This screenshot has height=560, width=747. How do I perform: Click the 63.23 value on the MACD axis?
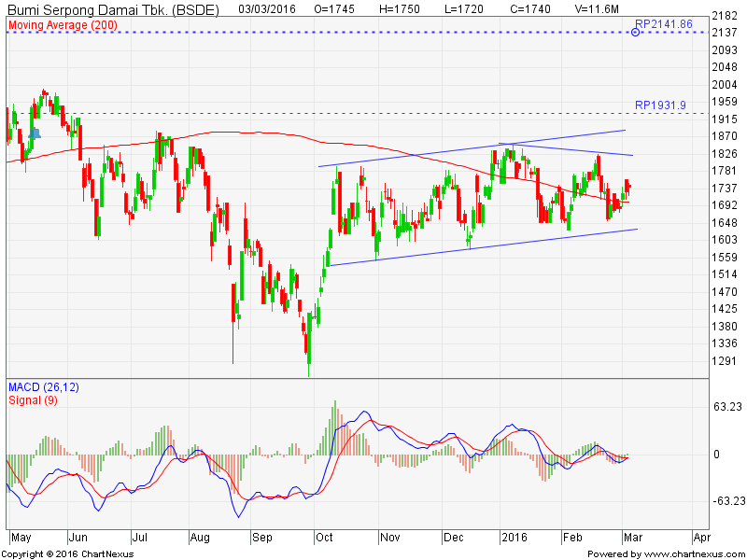[x=726, y=407]
